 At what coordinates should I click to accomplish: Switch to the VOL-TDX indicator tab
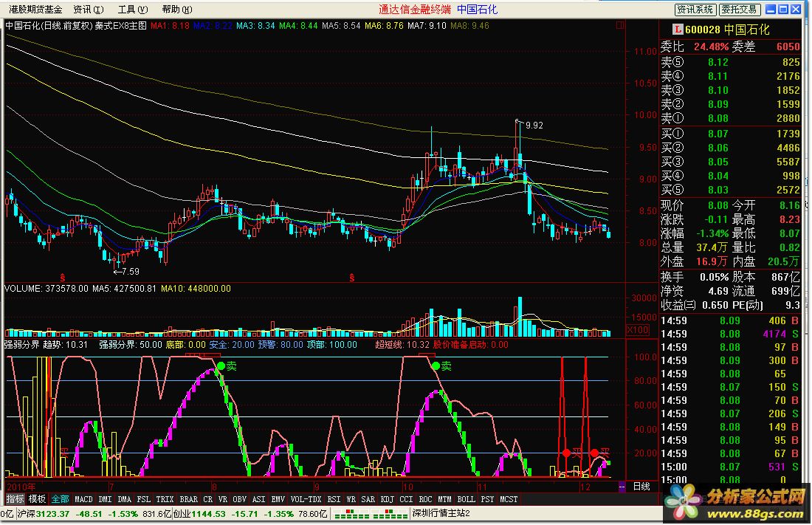click(306, 499)
